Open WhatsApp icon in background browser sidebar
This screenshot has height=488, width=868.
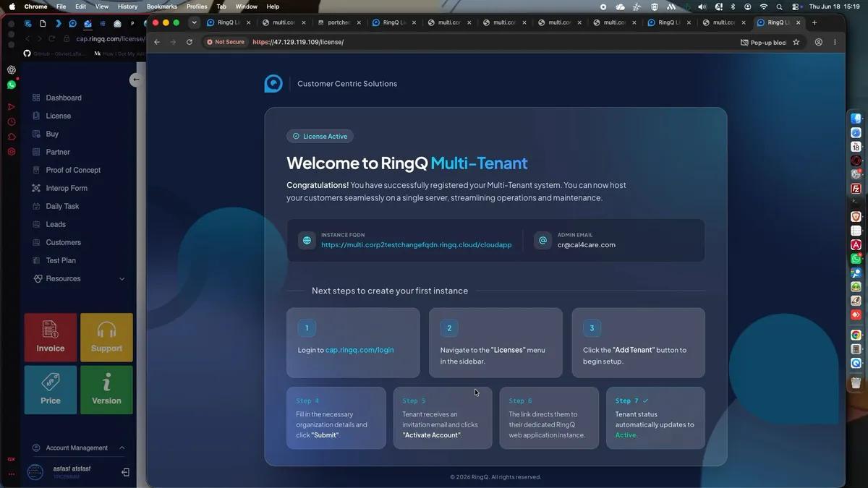point(12,85)
